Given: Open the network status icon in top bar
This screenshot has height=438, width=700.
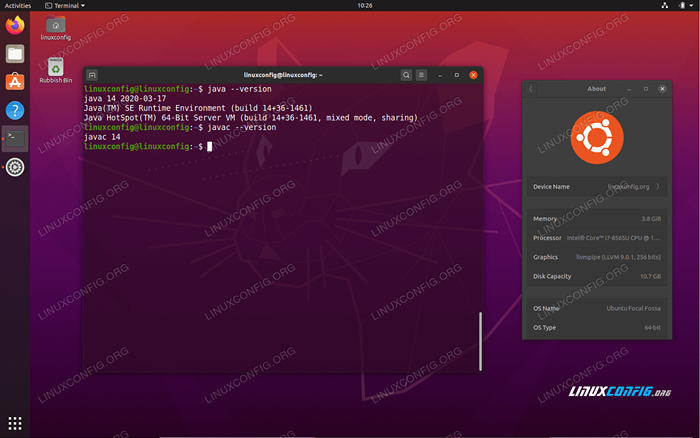Looking at the screenshot, I should point(665,5).
